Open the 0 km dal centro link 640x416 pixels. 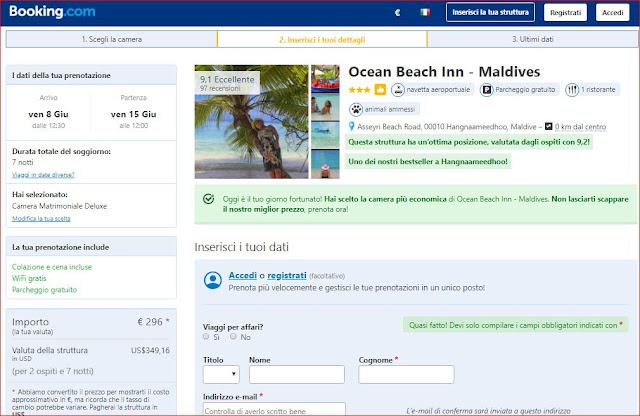[580, 127]
